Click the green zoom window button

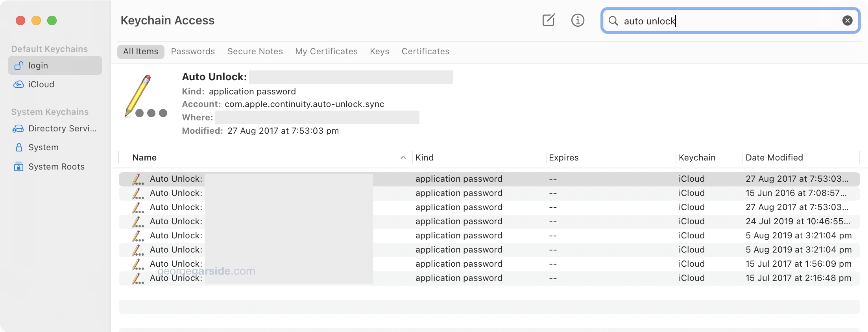(52, 20)
